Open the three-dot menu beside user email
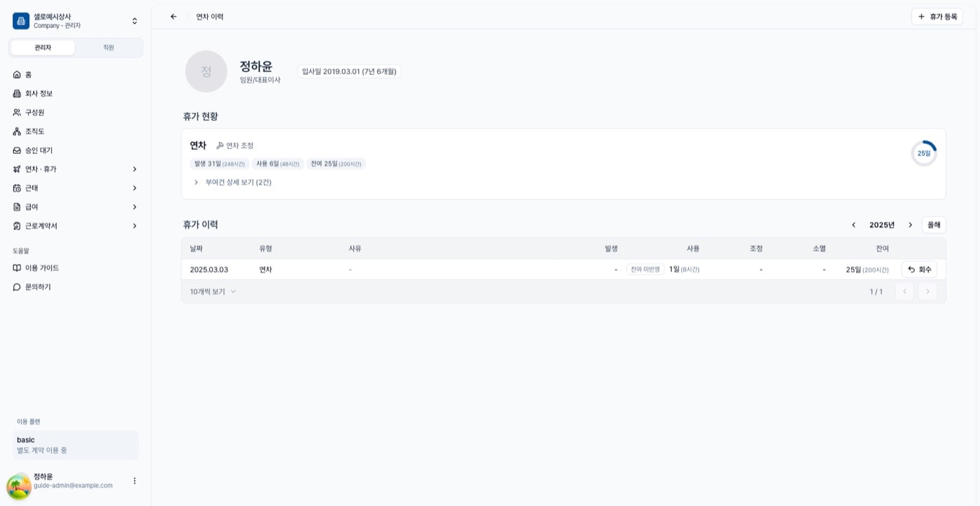The image size is (980, 506). 134,481
